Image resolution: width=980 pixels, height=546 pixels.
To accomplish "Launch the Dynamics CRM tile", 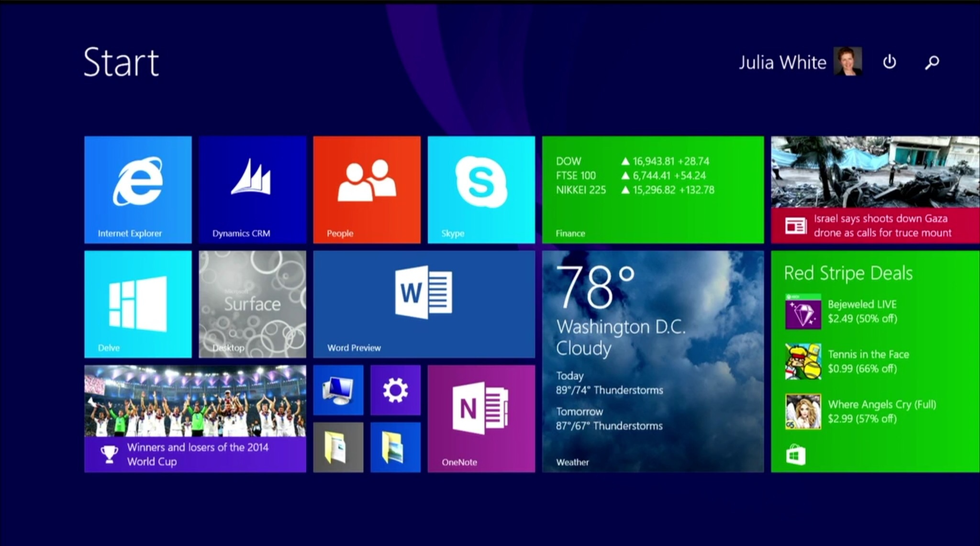I will pos(252,189).
